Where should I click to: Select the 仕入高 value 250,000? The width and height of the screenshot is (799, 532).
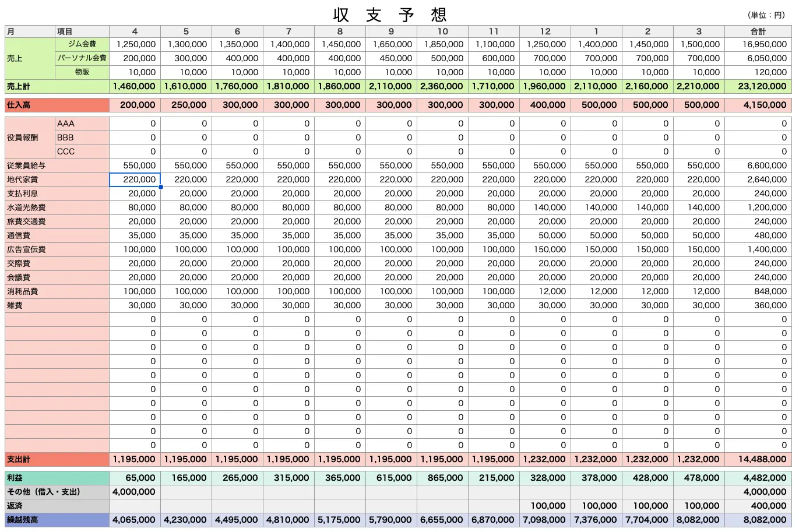point(186,105)
